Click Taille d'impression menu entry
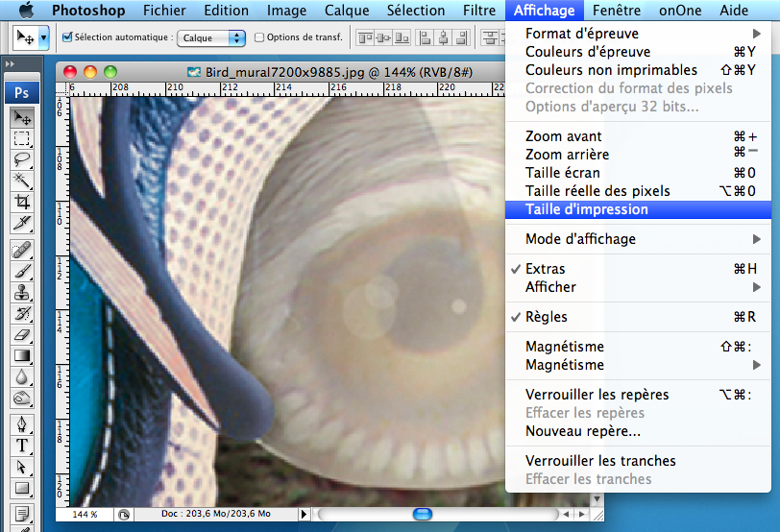780x532 pixels. [586, 209]
